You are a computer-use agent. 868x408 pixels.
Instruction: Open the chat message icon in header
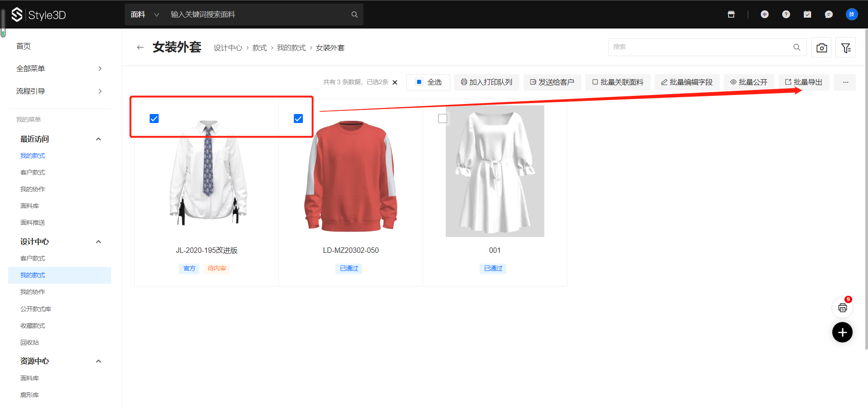pos(828,14)
